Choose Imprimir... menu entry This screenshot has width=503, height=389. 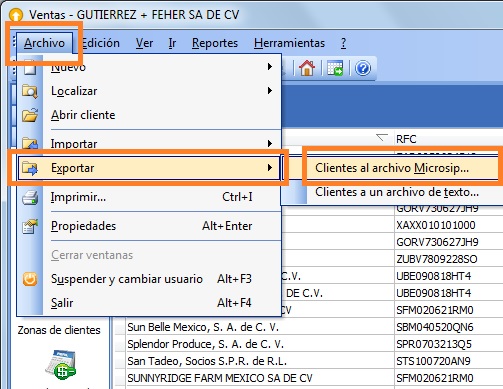pos(149,197)
